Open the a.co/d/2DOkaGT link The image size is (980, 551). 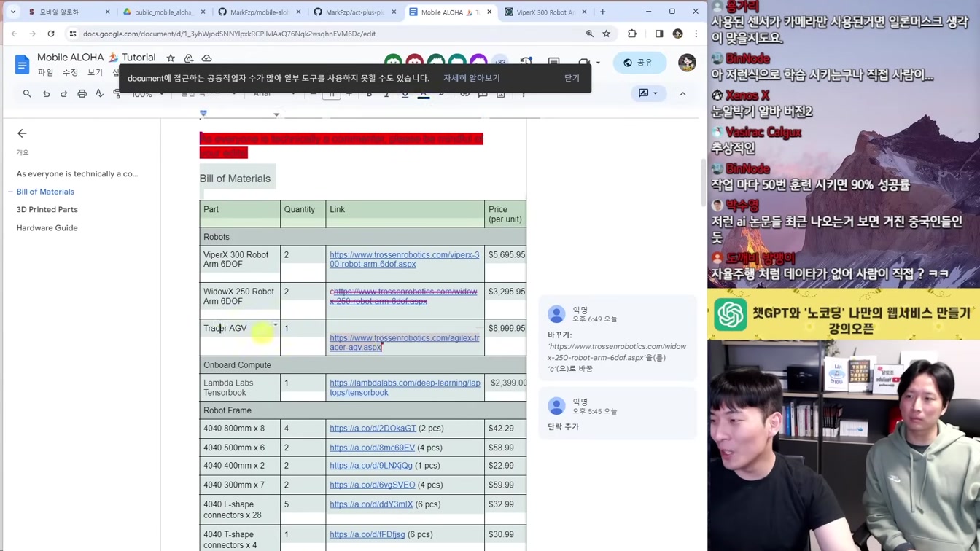point(373,429)
